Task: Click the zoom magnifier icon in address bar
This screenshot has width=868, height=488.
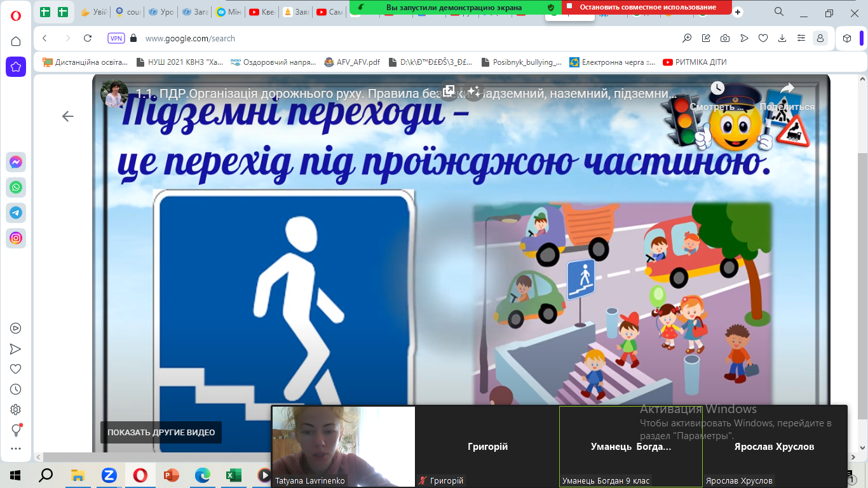Action: [687, 38]
